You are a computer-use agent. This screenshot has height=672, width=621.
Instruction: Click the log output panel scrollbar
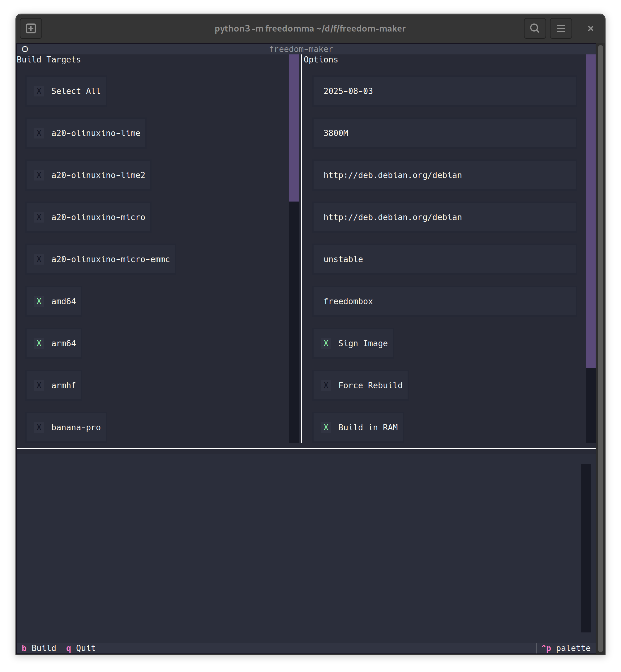coord(585,548)
